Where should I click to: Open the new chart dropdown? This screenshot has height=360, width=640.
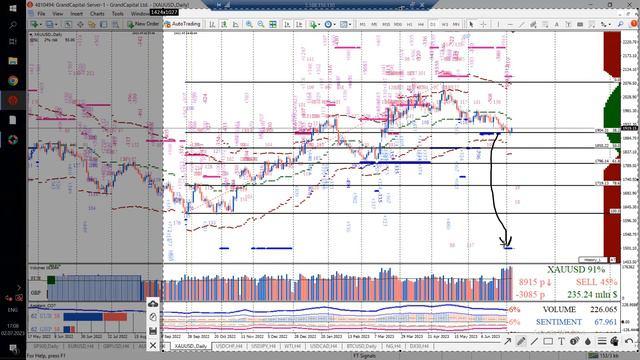(36, 24)
